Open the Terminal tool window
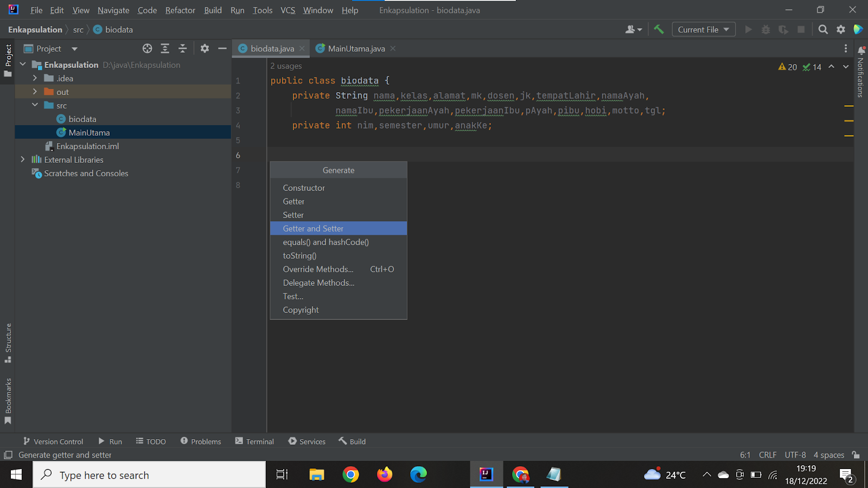 tap(254, 441)
